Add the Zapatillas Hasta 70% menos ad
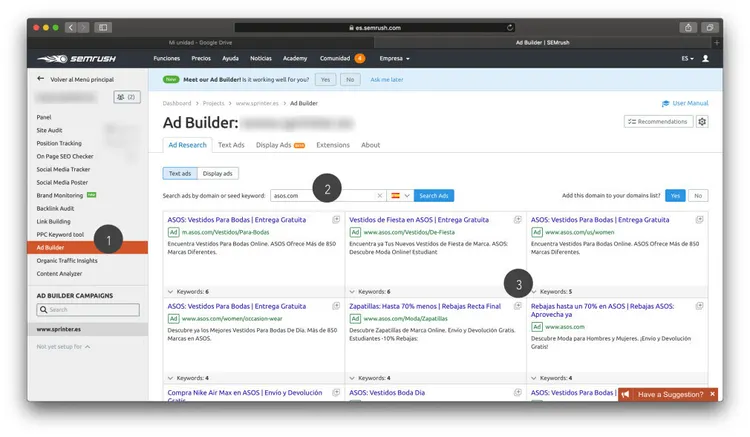Screen dimensions: 750x437 pyautogui.click(x=518, y=306)
